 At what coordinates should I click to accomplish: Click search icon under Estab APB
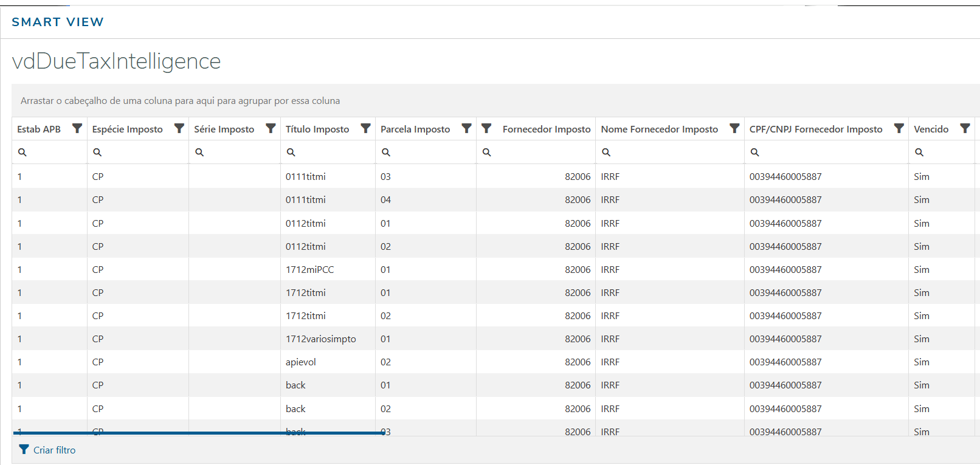pyautogui.click(x=22, y=153)
